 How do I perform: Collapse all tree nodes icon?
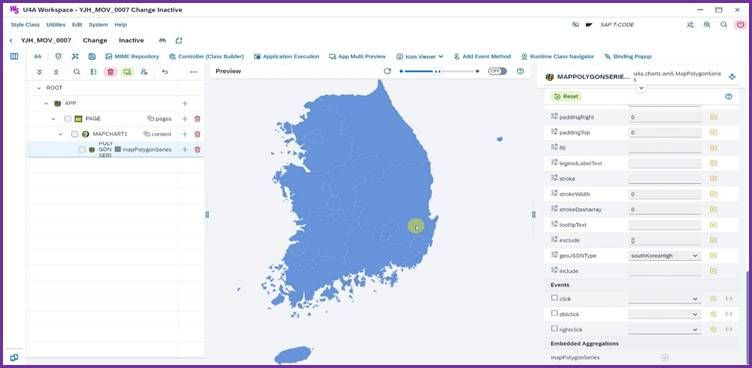click(56, 71)
